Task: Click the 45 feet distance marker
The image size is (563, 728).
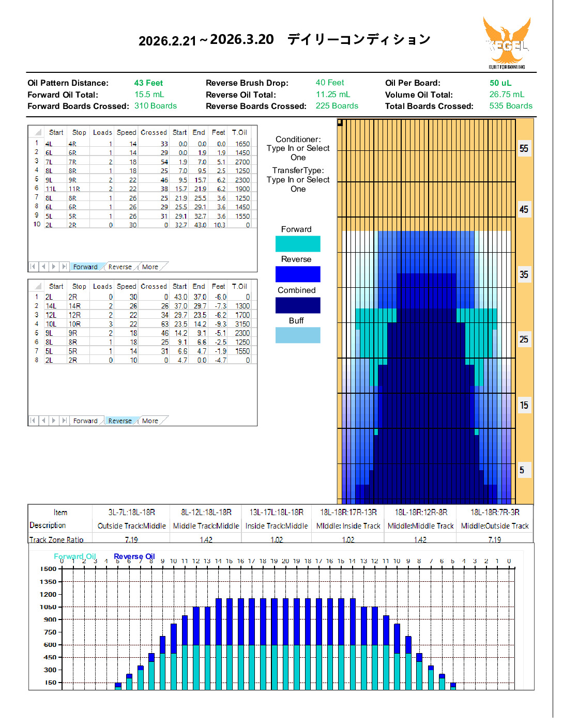Action: [x=524, y=209]
